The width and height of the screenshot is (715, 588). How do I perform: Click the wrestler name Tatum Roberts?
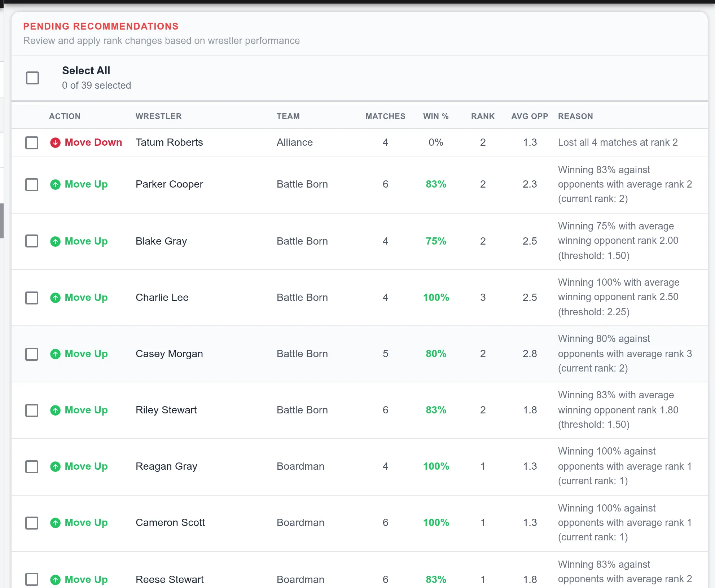[x=169, y=142]
